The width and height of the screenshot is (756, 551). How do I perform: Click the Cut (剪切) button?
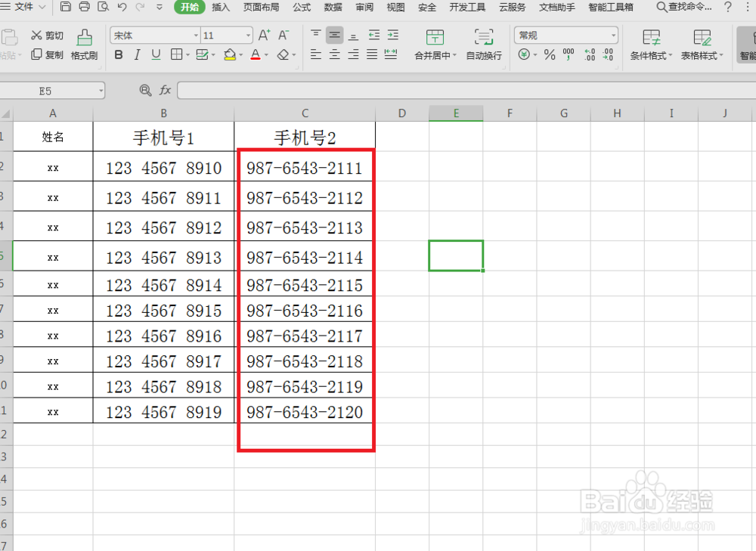tap(47, 36)
